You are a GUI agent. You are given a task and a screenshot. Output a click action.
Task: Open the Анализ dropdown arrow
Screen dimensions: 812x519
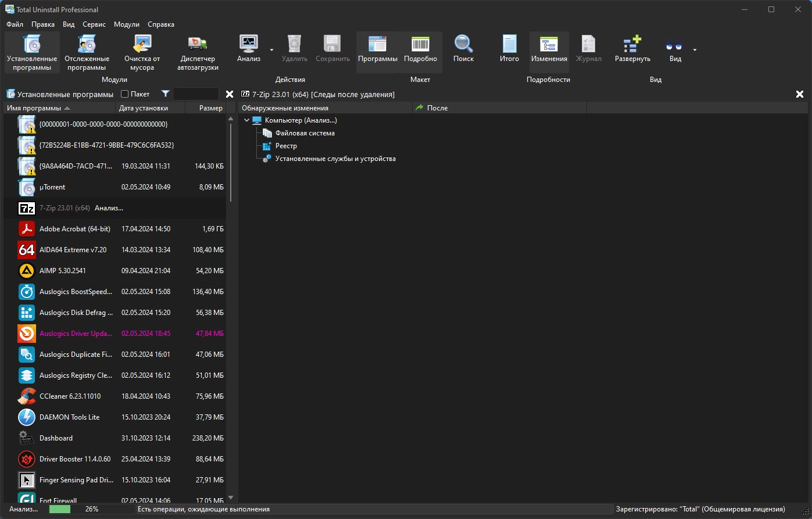(x=271, y=50)
